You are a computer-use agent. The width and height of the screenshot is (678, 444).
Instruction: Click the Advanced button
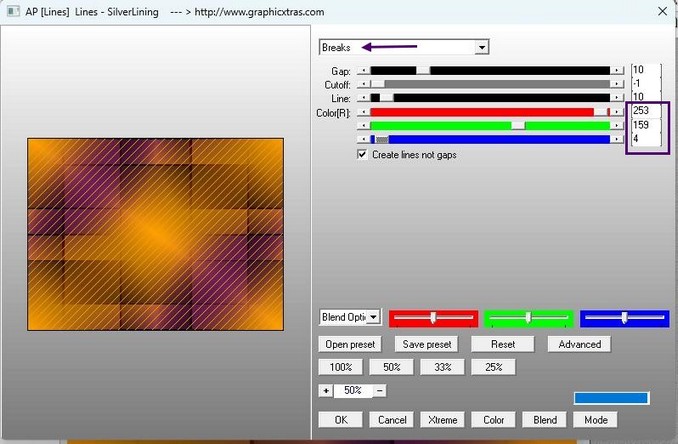click(x=579, y=344)
